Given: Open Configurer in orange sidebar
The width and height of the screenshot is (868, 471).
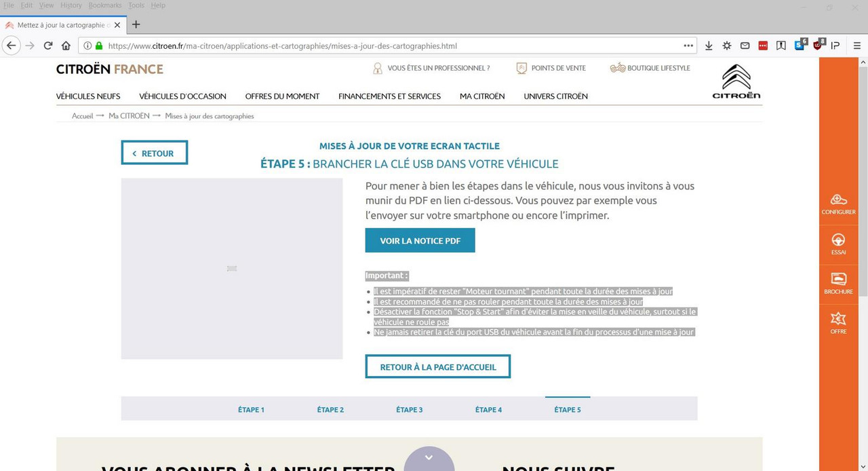Looking at the screenshot, I should pyautogui.click(x=838, y=204).
